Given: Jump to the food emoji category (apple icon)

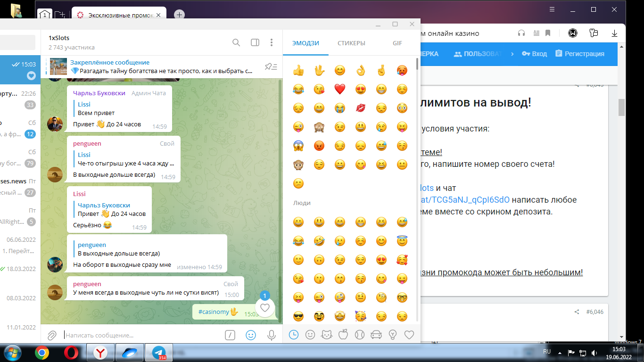Looking at the screenshot, I should point(343,335).
